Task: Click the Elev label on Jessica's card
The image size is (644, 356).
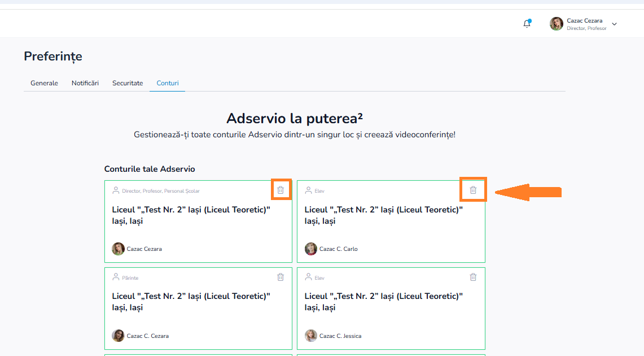Action: pyautogui.click(x=319, y=278)
